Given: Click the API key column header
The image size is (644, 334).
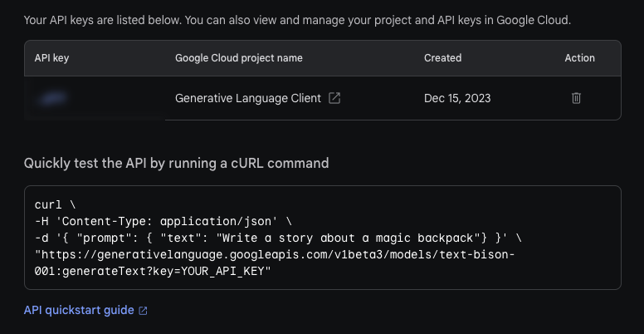Looking at the screenshot, I should [x=54, y=58].
